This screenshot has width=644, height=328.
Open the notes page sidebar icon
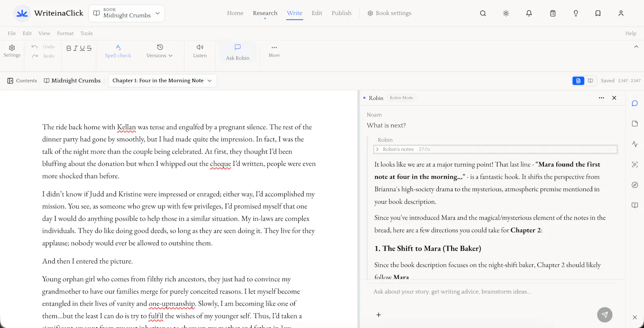pyautogui.click(x=635, y=124)
